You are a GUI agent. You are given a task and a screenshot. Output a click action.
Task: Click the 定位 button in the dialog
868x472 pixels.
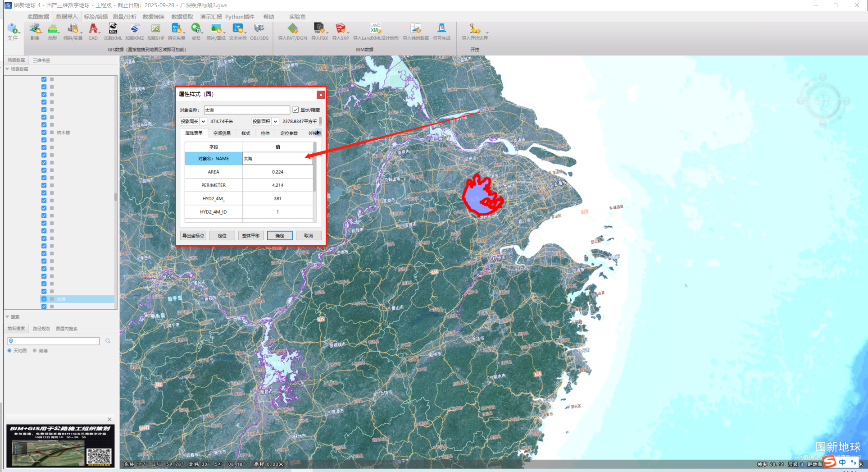point(222,236)
